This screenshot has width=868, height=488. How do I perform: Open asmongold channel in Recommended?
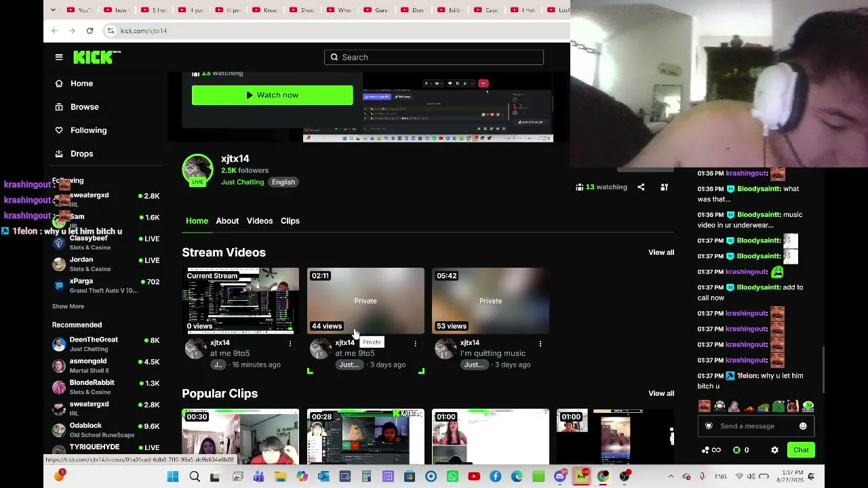pyautogui.click(x=106, y=366)
